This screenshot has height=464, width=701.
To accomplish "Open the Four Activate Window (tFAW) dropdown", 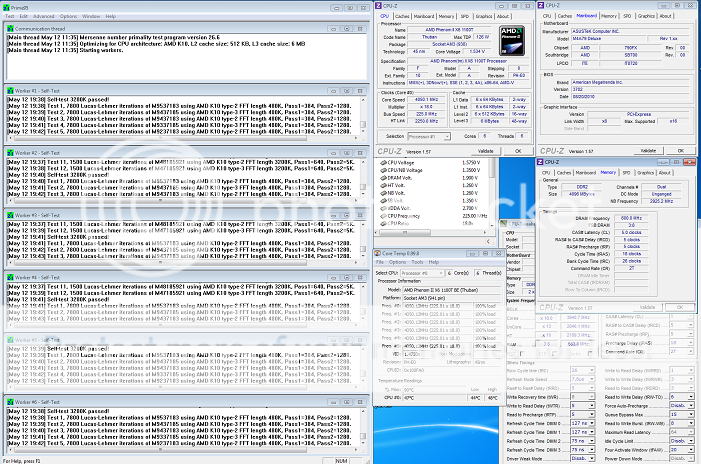I will tap(682, 450).
